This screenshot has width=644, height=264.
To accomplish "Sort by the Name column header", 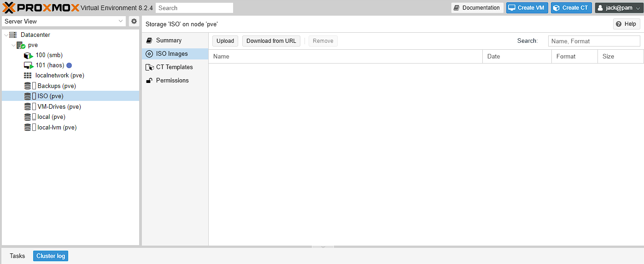I will (x=345, y=57).
